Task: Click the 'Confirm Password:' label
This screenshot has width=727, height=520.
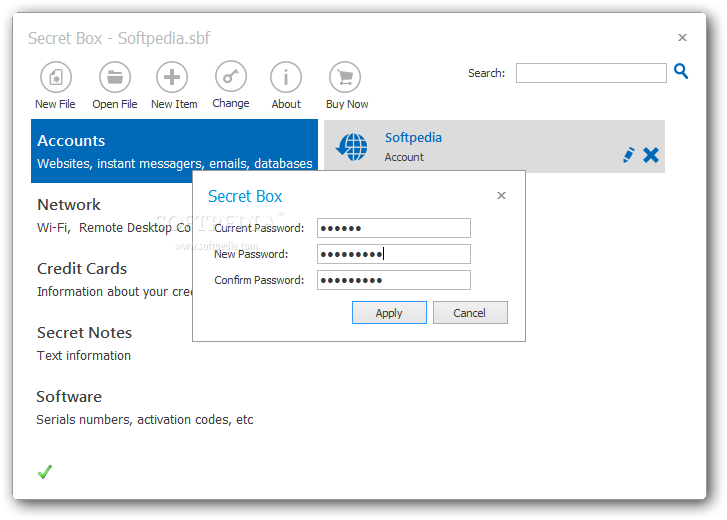Action: [x=259, y=280]
